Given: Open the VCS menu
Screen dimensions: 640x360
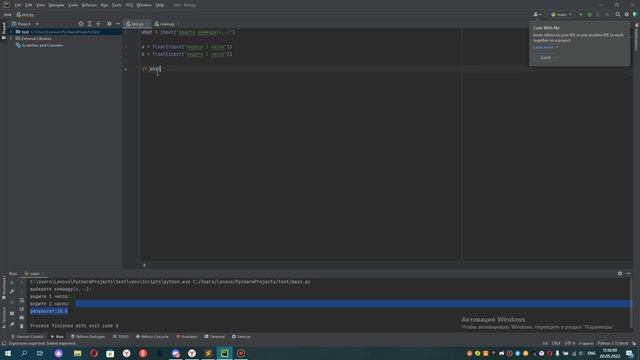Looking at the screenshot, I should click(129, 5).
